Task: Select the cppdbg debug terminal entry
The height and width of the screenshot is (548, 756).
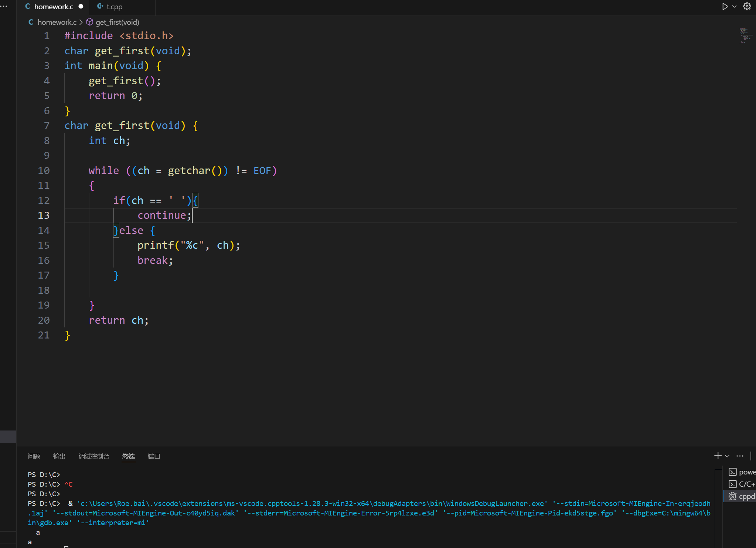Action: (x=743, y=496)
